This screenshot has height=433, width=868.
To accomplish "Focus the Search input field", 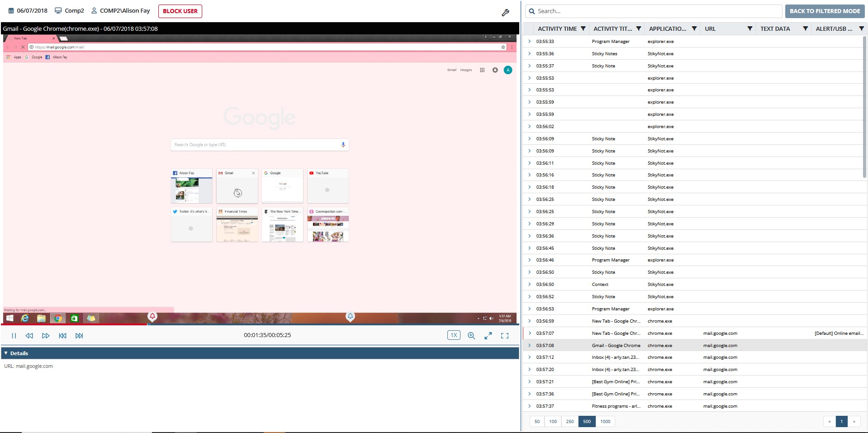I will [x=654, y=11].
